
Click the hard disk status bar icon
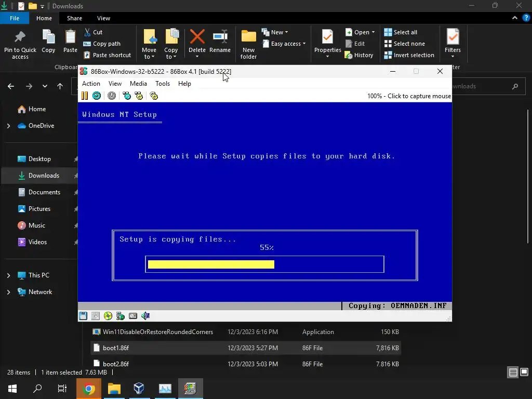point(96,316)
